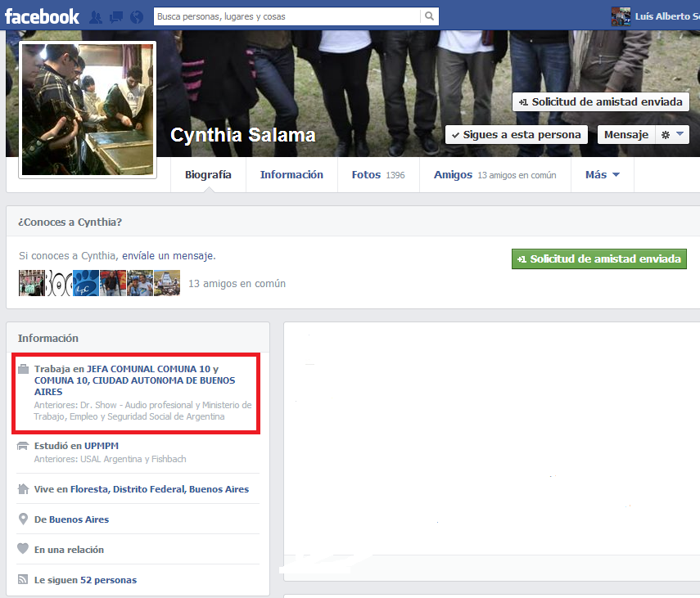Expand the 'Más' dropdown tab

pyautogui.click(x=602, y=175)
